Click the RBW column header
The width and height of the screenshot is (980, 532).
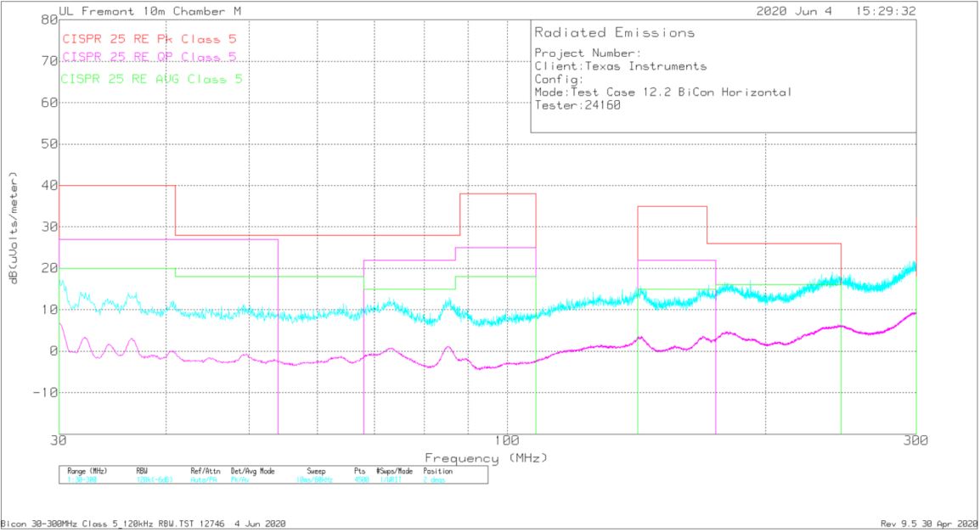point(142,471)
